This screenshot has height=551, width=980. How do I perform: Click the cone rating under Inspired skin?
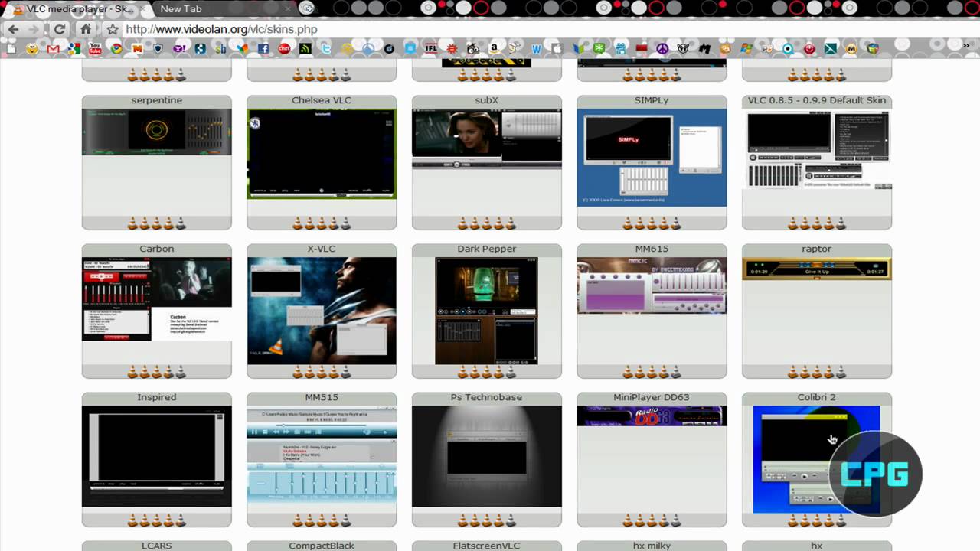tap(157, 520)
